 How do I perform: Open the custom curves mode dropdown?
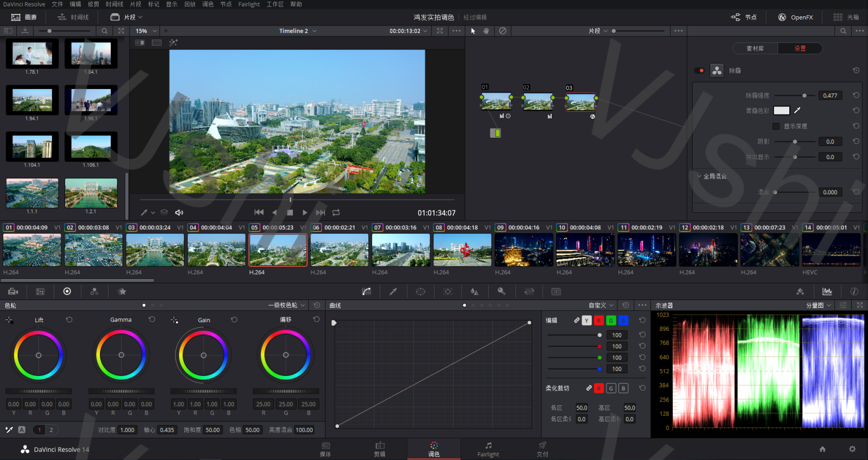pos(601,305)
